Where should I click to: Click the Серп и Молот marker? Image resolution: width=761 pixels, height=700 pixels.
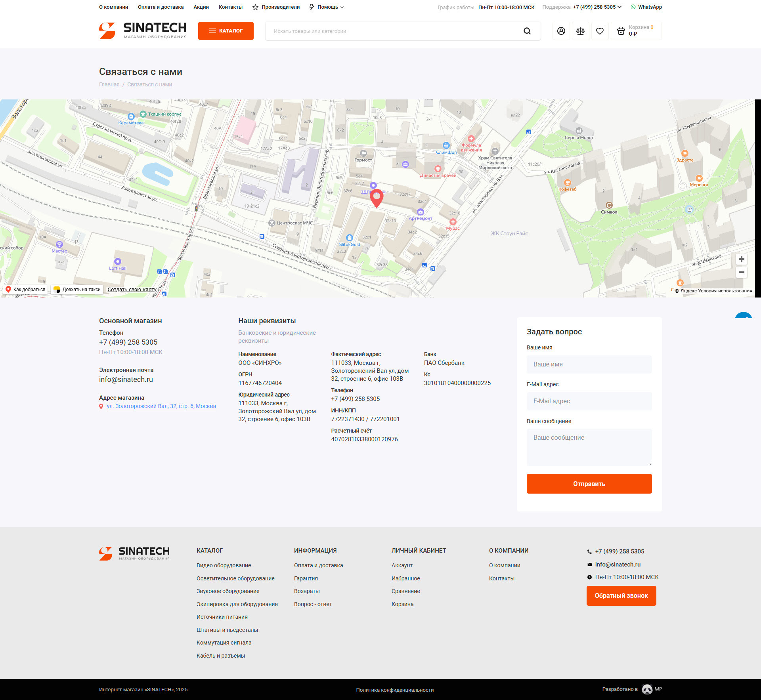click(x=579, y=131)
